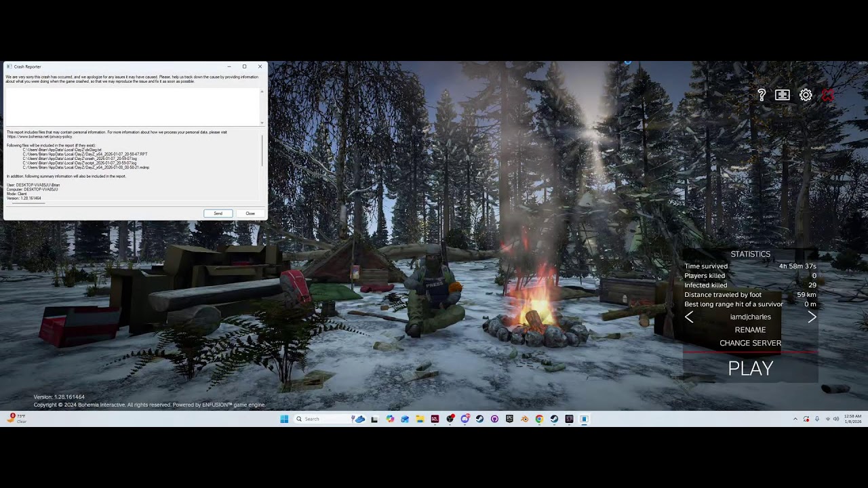Screen dimensions: 868x488
Task: Click 'Time survived' statistic value
Action: (x=797, y=266)
